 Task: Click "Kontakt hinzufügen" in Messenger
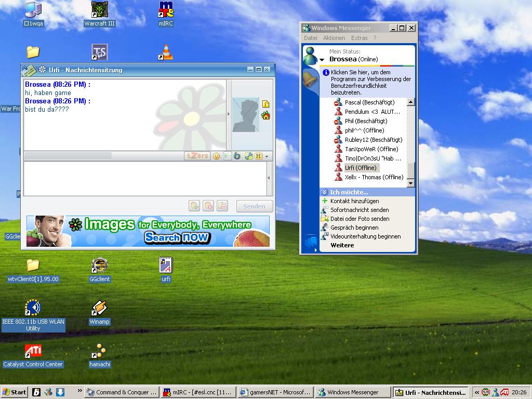tap(354, 201)
